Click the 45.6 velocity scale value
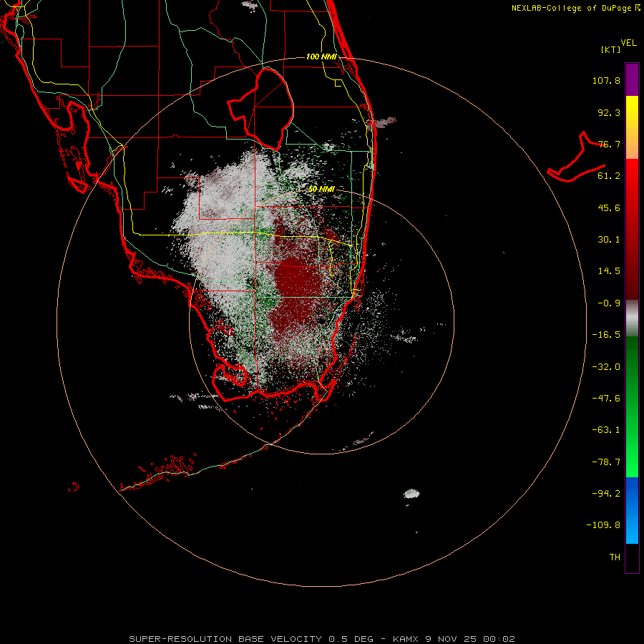Image resolution: width=644 pixels, height=644 pixels. (609, 208)
